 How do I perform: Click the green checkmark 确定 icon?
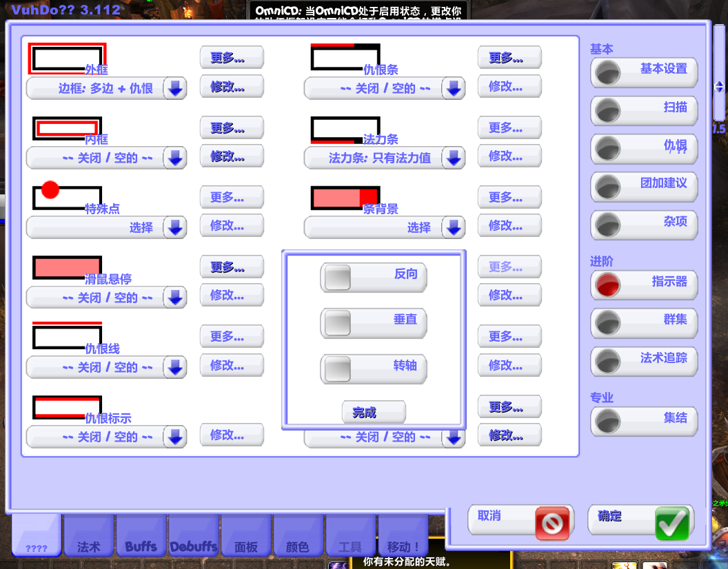672,524
